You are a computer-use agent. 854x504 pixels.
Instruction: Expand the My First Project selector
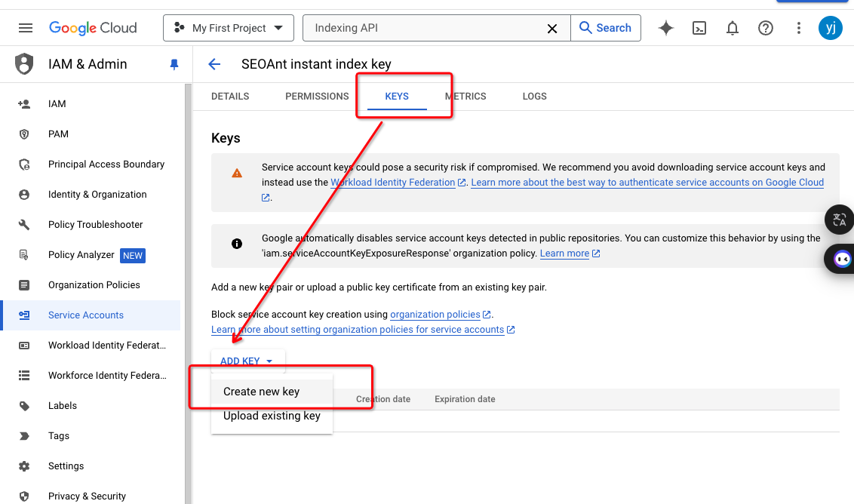[x=229, y=28]
